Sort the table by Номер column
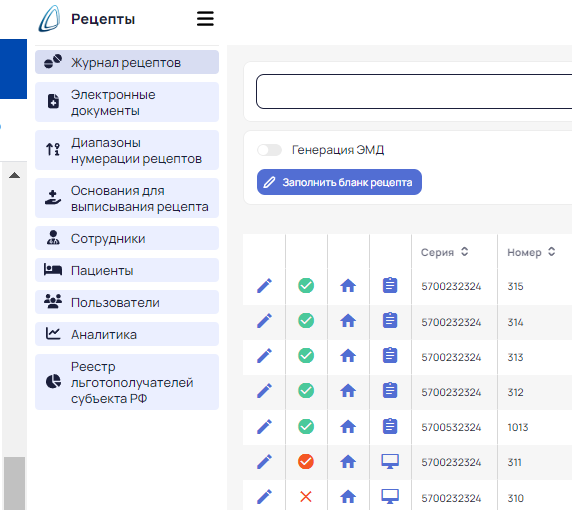The image size is (572, 510). [531, 252]
